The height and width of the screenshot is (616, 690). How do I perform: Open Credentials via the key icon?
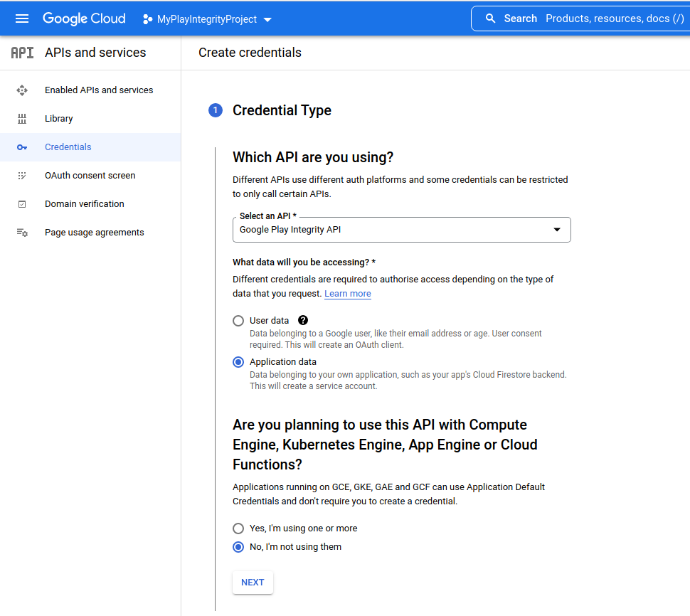(21, 147)
